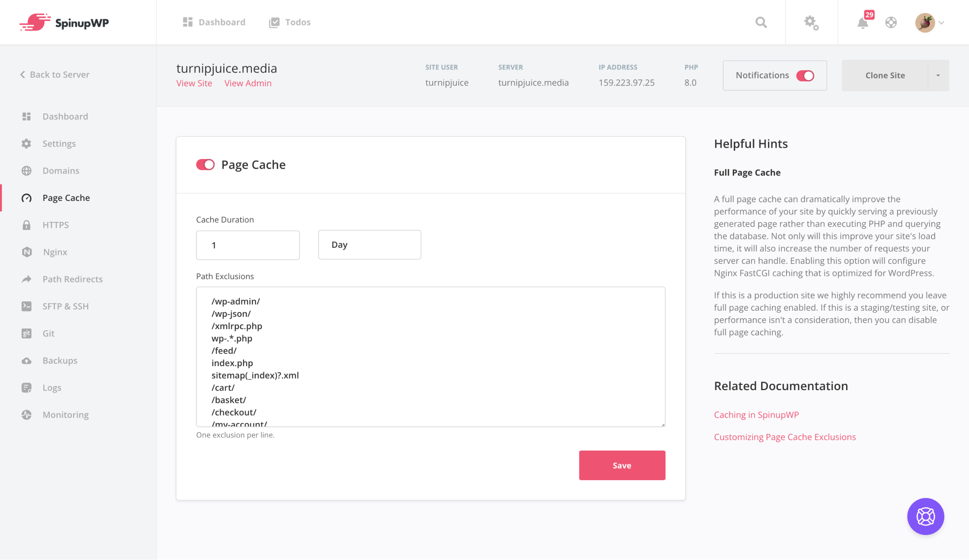Open Dashboard in the top navigation
969x560 pixels.
214,22
